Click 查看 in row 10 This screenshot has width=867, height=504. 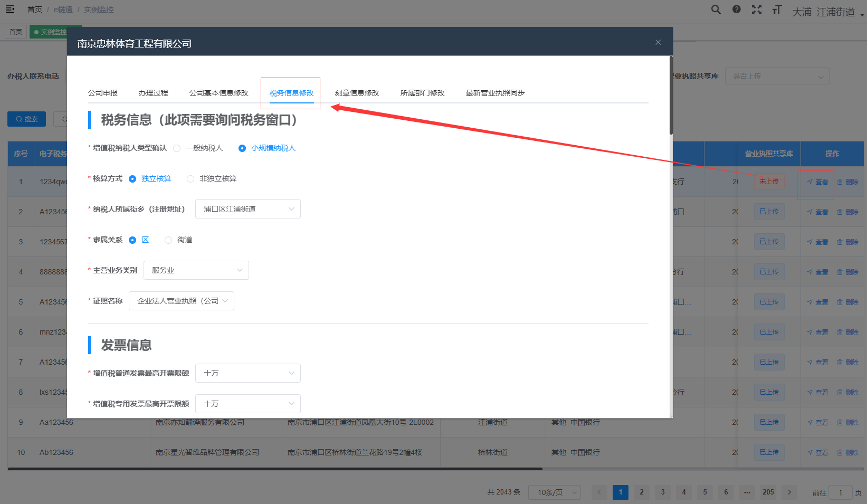(x=817, y=452)
